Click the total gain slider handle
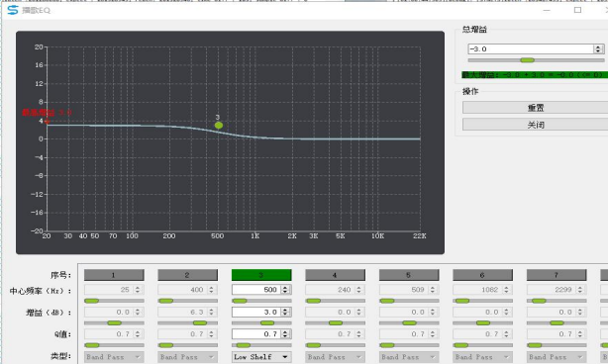 [528, 60]
